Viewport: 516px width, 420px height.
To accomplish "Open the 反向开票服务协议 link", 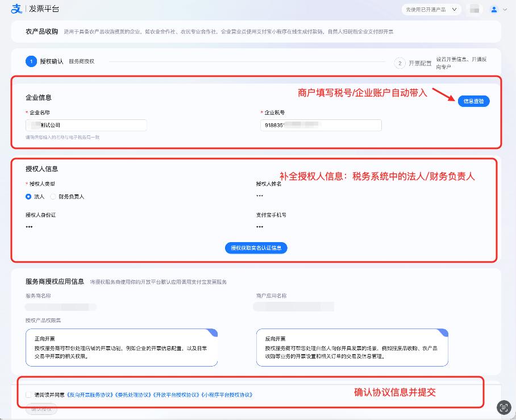I will click(90, 394).
